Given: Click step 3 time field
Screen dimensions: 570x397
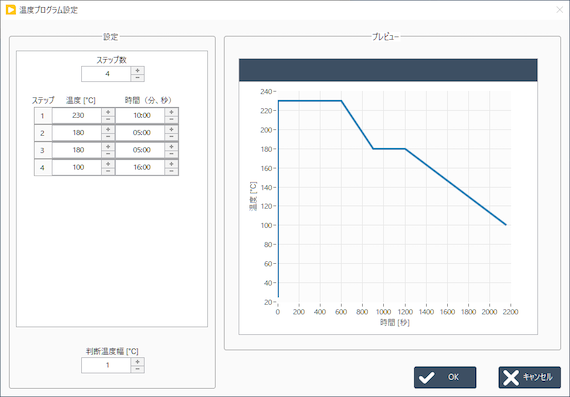Looking at the screenshot, I should (x=141, y=150).
